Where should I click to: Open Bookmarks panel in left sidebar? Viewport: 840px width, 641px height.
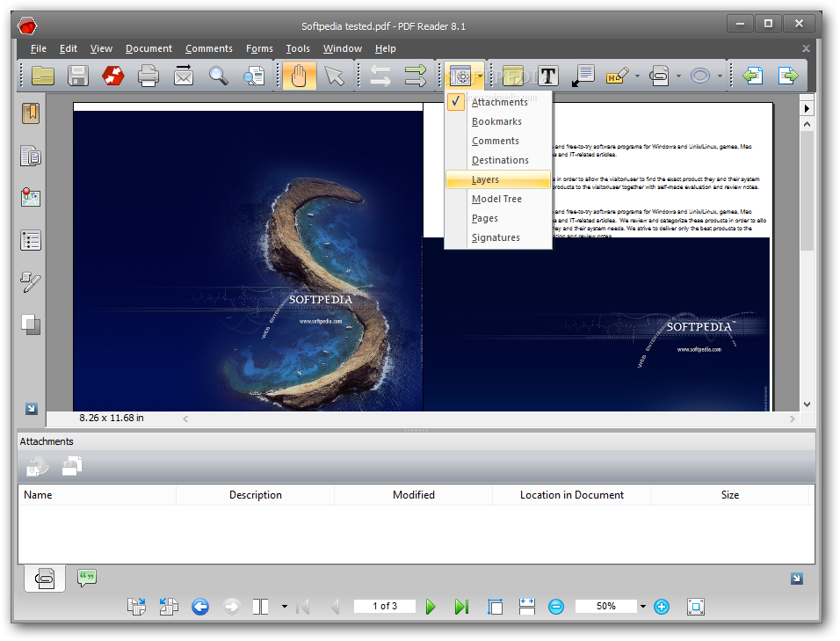click(31, 113)
